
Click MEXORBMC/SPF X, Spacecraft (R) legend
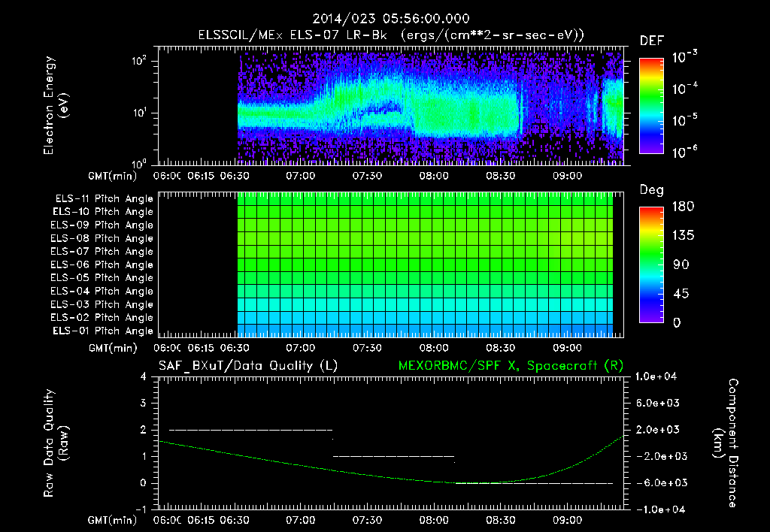(511, 366)
